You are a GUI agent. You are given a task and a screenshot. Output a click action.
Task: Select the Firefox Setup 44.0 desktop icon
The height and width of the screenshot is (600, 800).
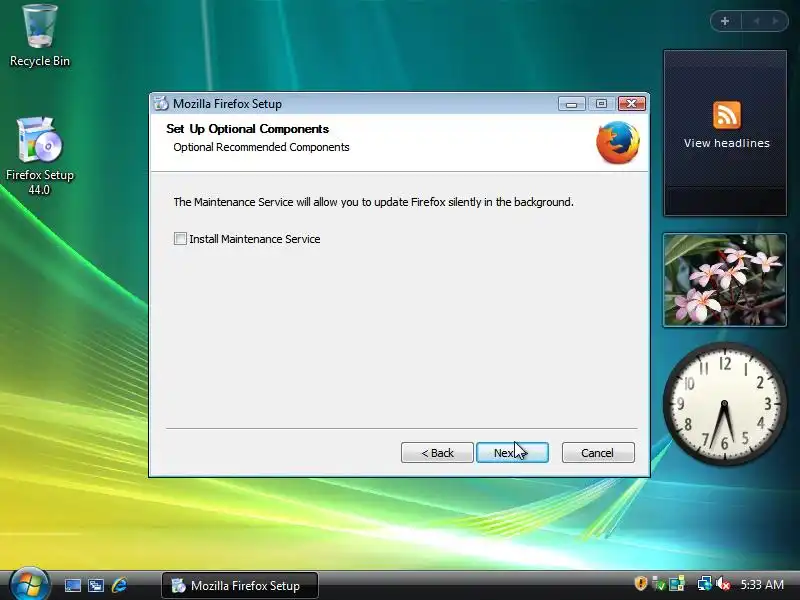[39, 156]
